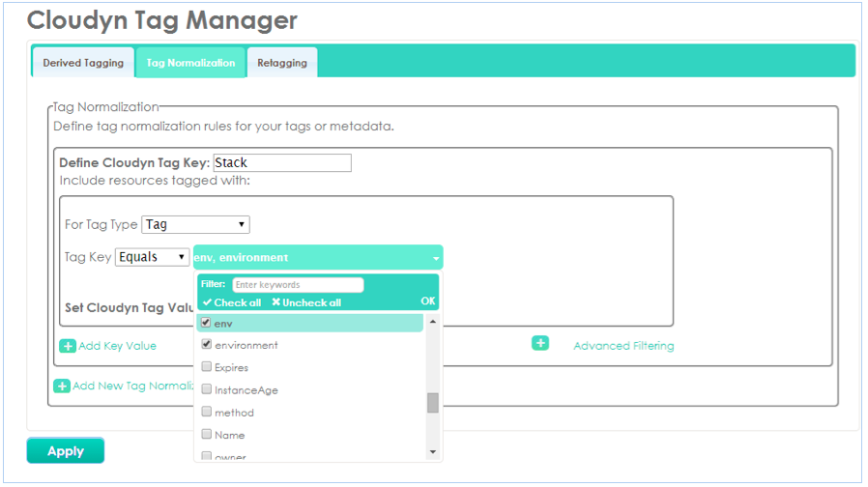Image resolution: width=868 pixels, height=487 pixels.
Task: Uncheck the environment checkbox
Action: click(x=206, y=344)
